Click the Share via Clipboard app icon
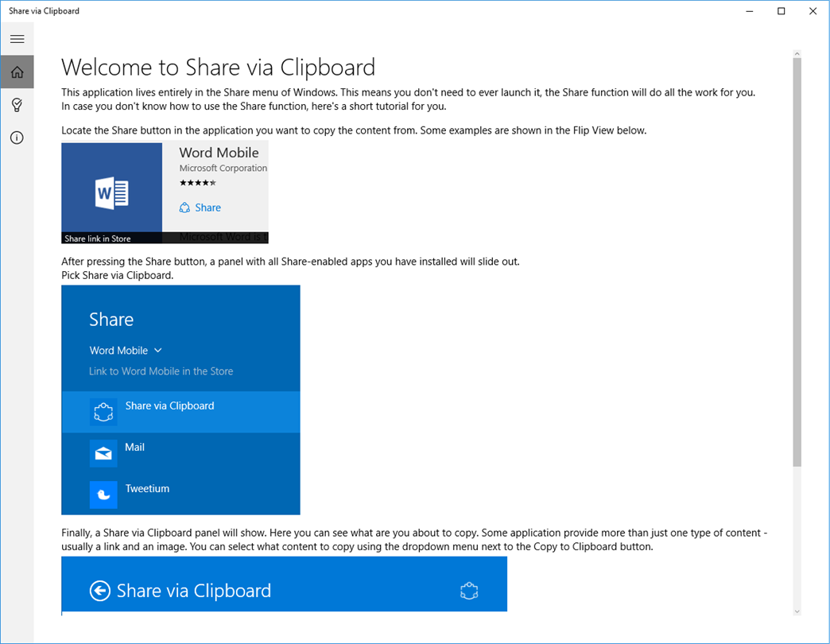 click(103, 412)
